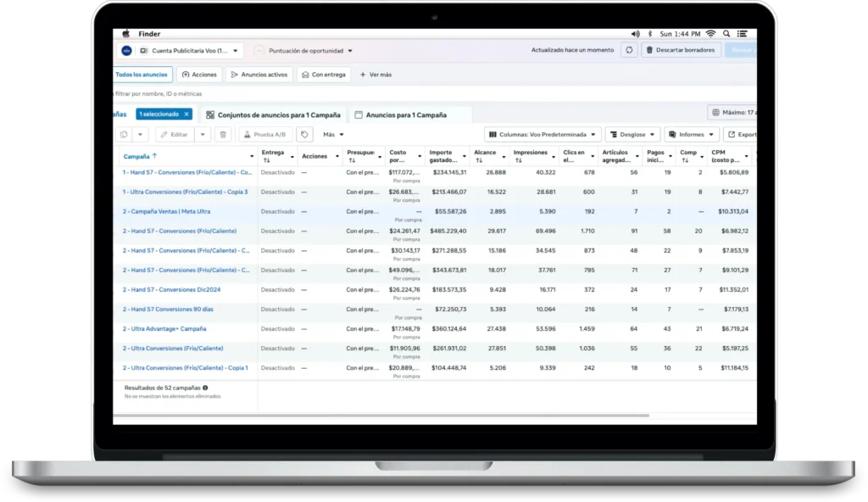Click the Apple menu logo
Screen dimensions: 868x502
click(126, 34)
